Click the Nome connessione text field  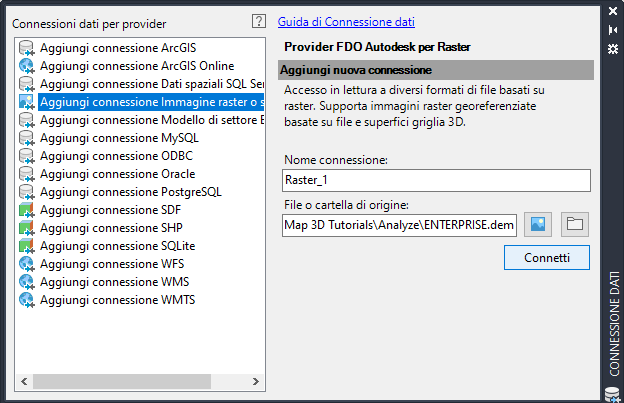point(436,180)
